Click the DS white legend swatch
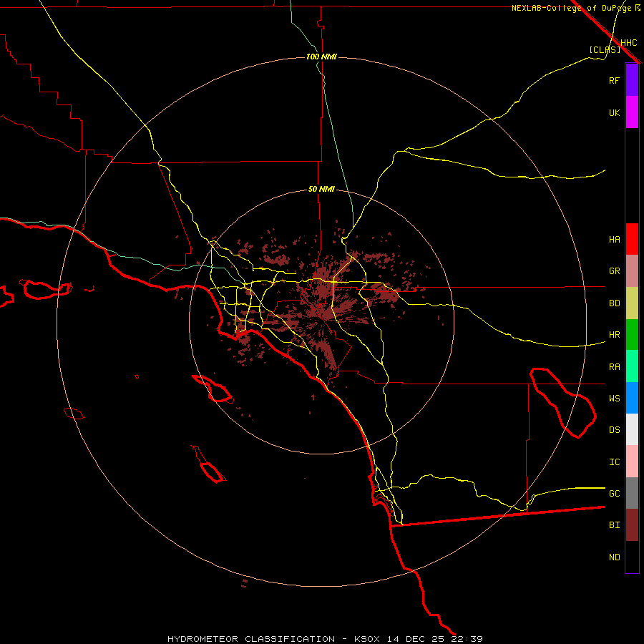 click(632, 429)
